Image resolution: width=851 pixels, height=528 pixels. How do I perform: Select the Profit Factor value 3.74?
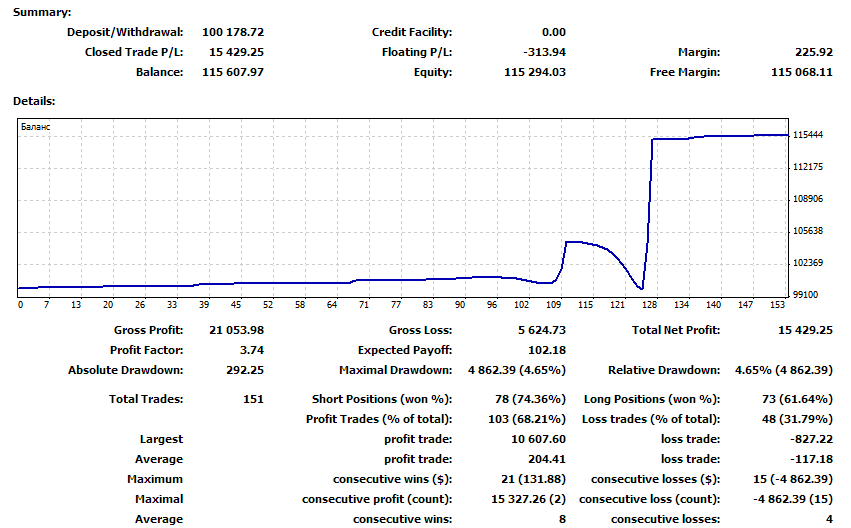[252, 350]
